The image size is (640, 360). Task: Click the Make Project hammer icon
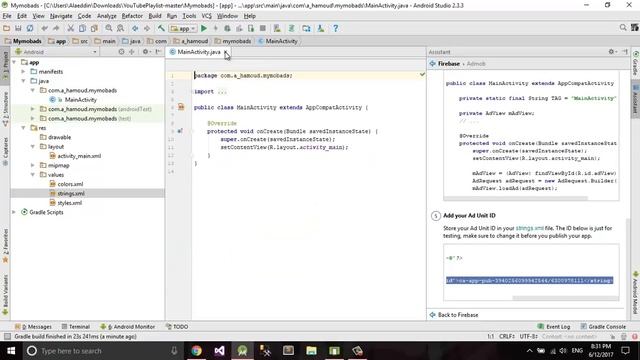pos(161,28)
